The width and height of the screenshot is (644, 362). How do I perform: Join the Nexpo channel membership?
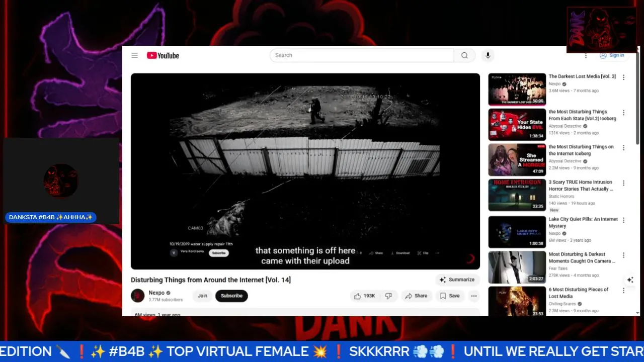pos(202,296)
